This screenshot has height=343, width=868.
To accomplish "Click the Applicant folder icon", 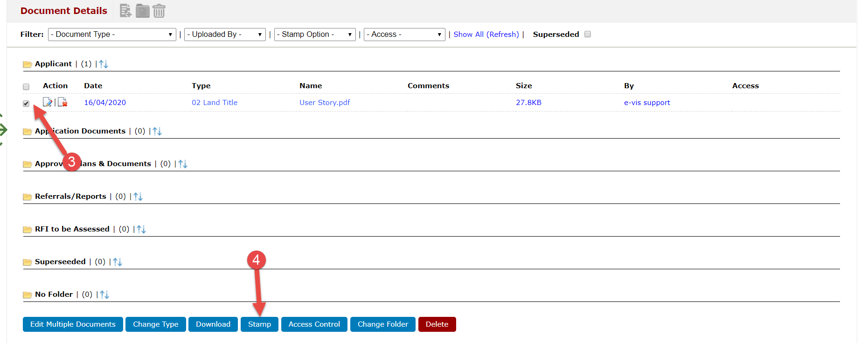I will pos(28,64).
